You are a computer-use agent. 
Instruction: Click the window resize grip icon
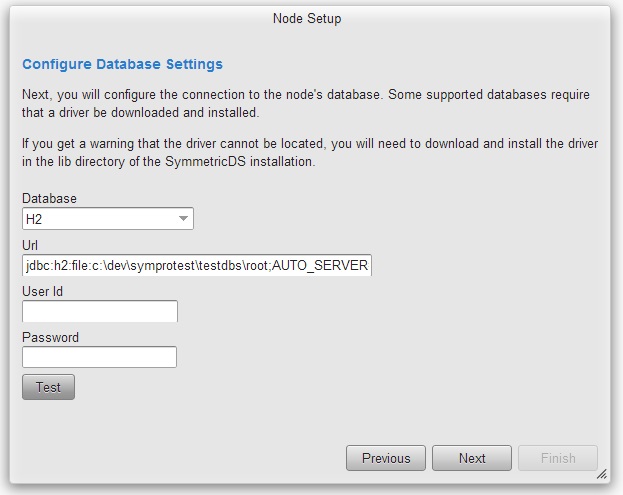[x=602, y=474]
